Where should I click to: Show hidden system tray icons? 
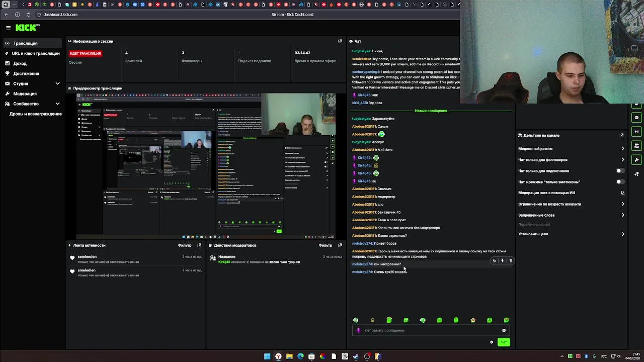[x=562, y=356]
